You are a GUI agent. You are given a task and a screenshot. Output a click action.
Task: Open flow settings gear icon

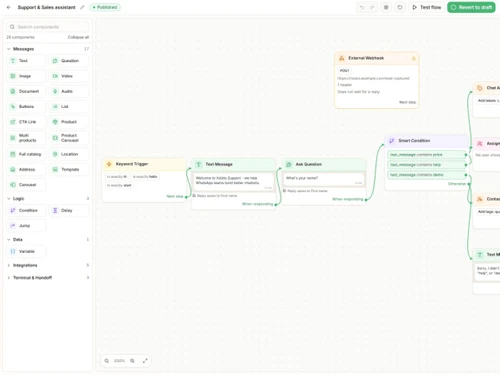click(x=386, y=7)
